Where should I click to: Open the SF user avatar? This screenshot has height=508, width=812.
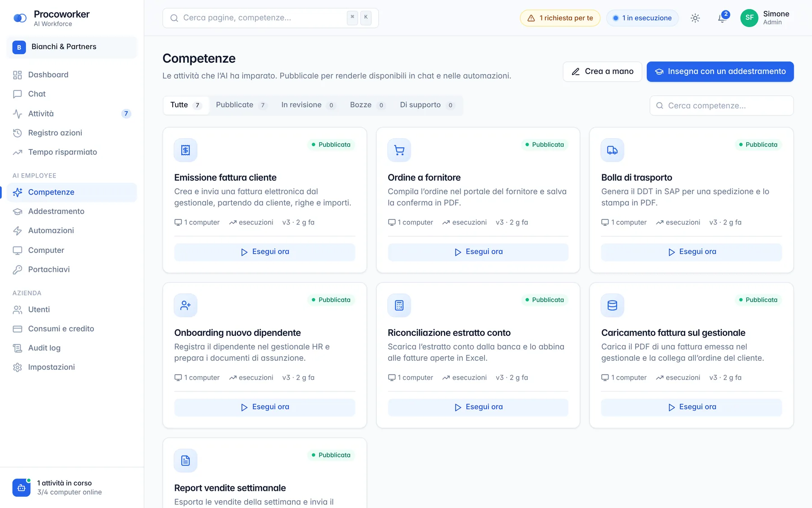coord(749,18)
